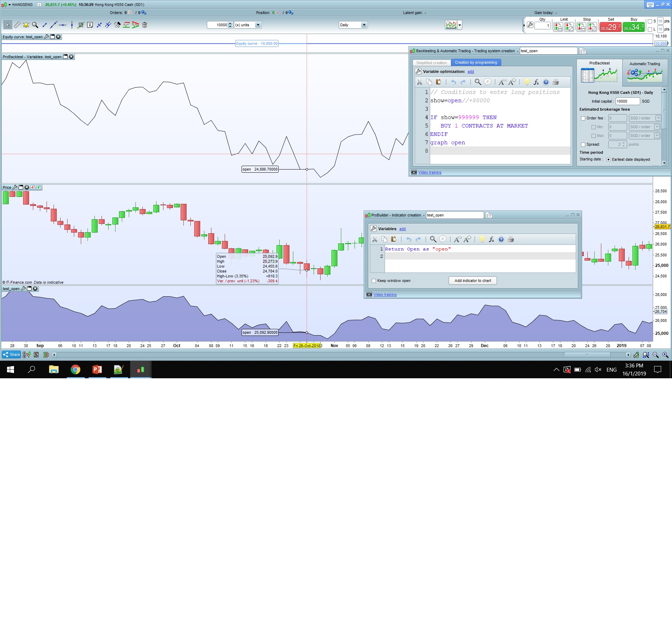
Task: Select Earliest date displayed radio button
Action: click(x=609, y=160)
